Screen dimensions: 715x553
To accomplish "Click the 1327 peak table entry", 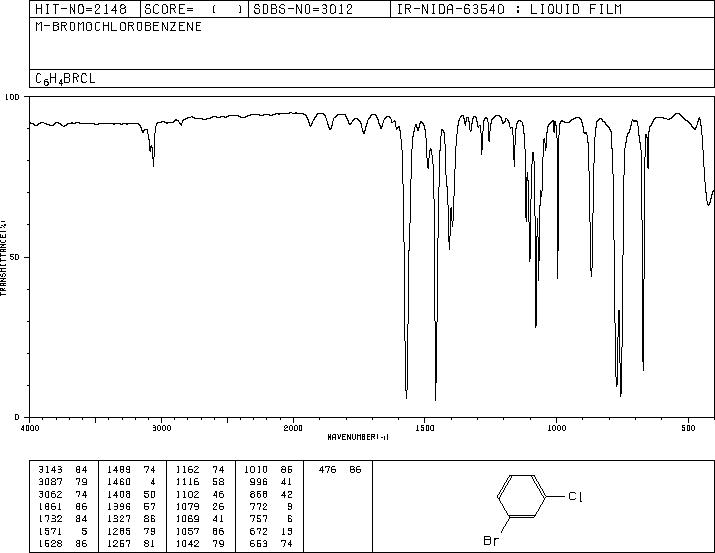I will click(x=131, y=519).
